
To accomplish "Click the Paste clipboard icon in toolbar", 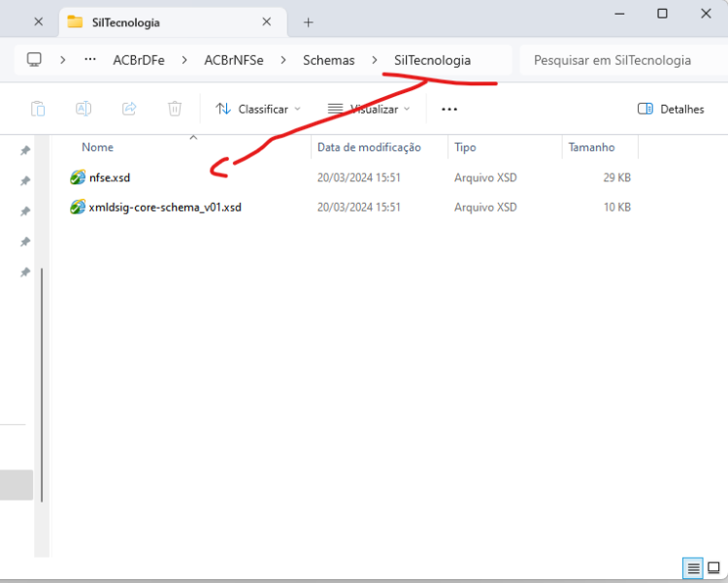I will click(38, 109).
